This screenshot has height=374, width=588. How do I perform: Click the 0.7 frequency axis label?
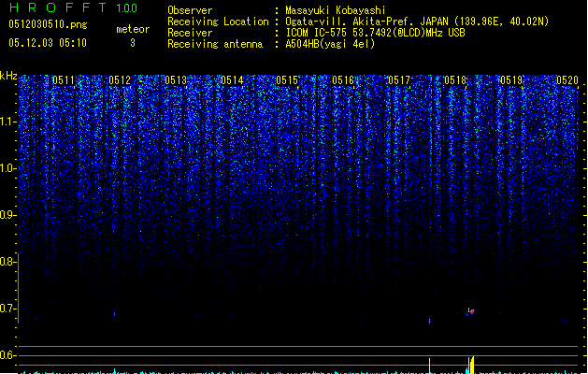[x=7, y=309]
